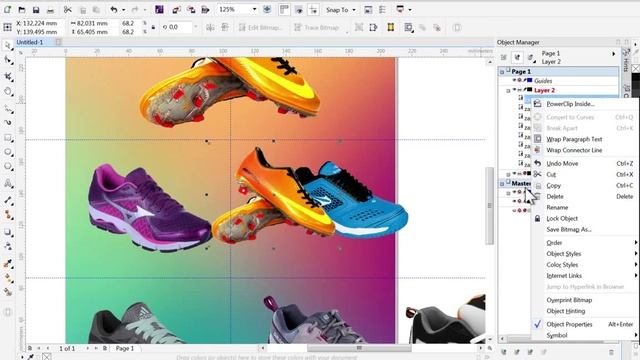
Task: Select the Text tool in toolbox
Action: (8, 183)
